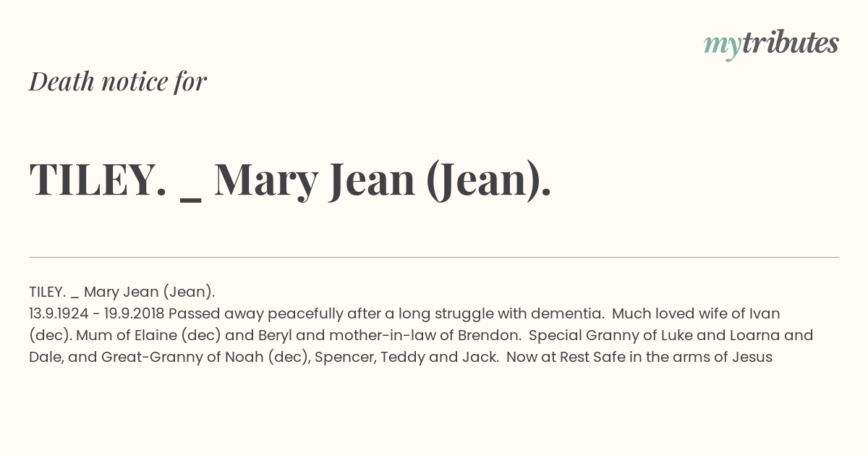Click 'Great-Granny of Noah (dec)' text
Viewport: 868px width, 456px height.
pyautogui.click(x=205, y=358)
